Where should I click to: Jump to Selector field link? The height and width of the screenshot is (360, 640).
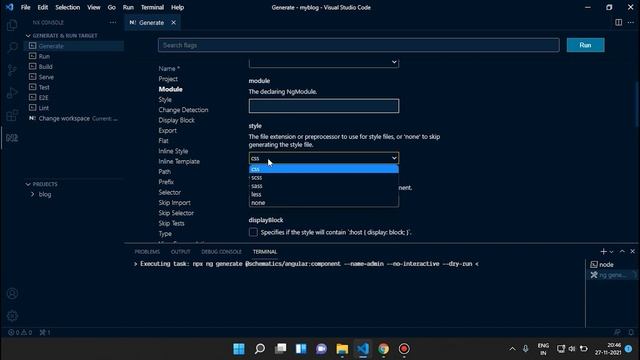coord(169,192)
